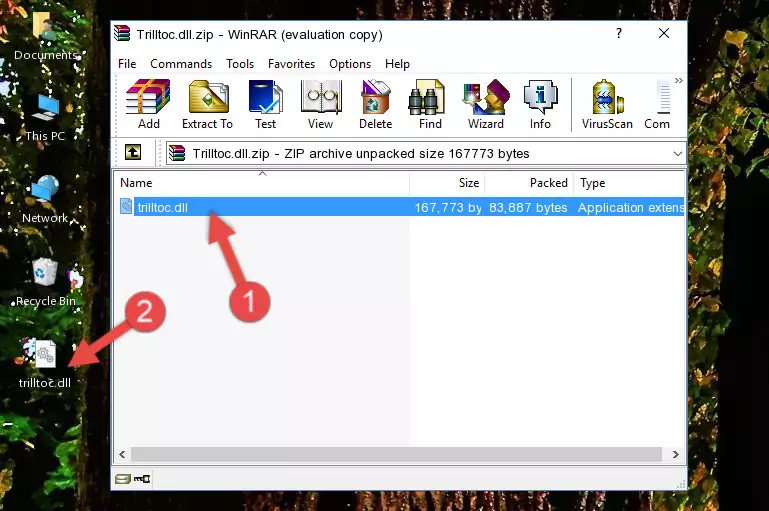Click the drive icon in status bar
The height and width of the screenshot is (511, 769).
[x=123, y=479]
